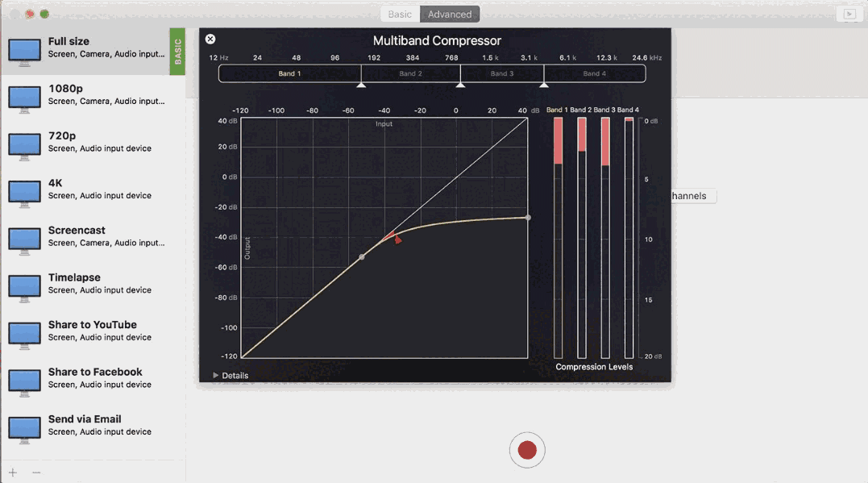
Task: Click the curve endpoint handle at the graph's right edge
Action: coord(528,218)
